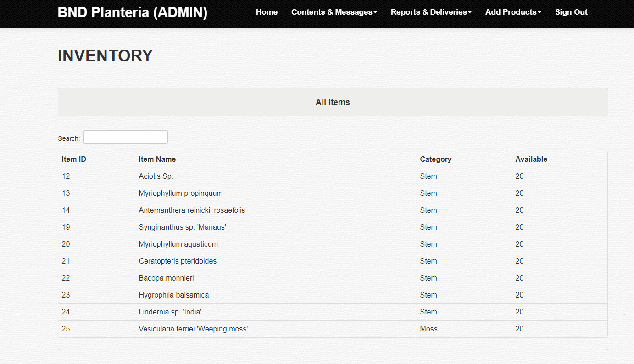
Task: Click the BND Planteria (ADMIN) brand link
Action: pyautogui.click(x=133, y=12)
